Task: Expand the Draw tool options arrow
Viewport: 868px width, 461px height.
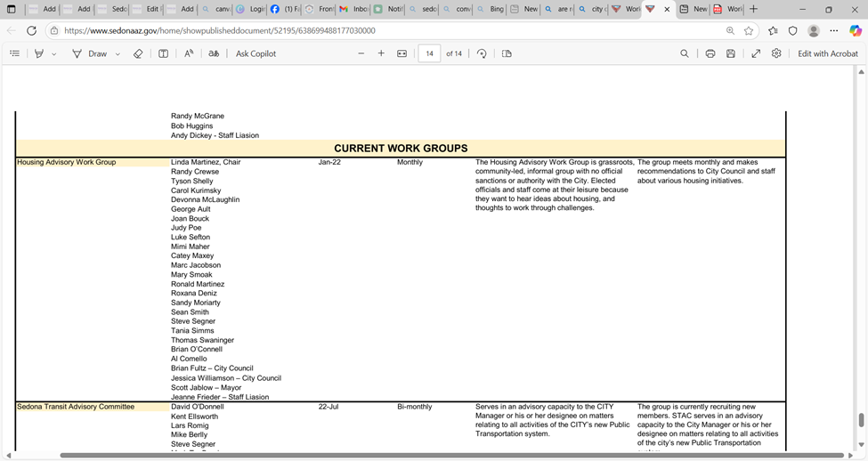Action: point(118,54)
